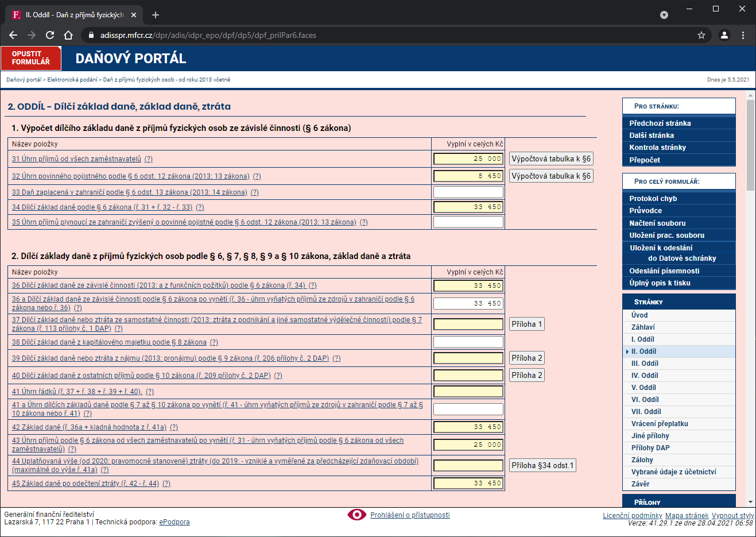Click the browser home icon
This screenshot has height=537, width=756.
point(68,35)
